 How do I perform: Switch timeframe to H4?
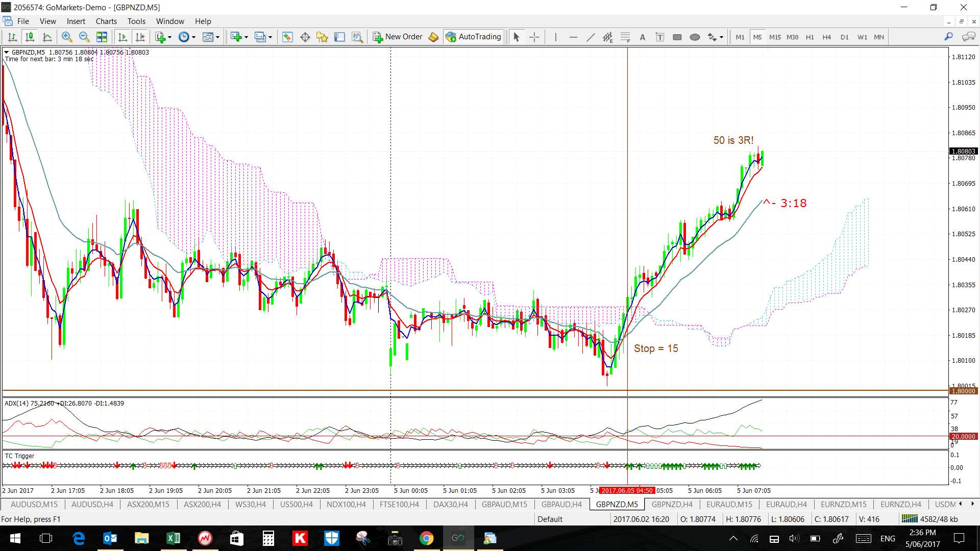click(827, 37)
